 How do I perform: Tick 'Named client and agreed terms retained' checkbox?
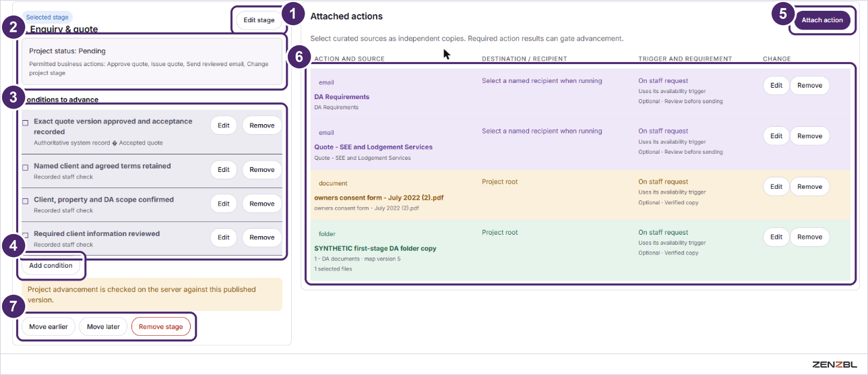(x=26, y=167)
